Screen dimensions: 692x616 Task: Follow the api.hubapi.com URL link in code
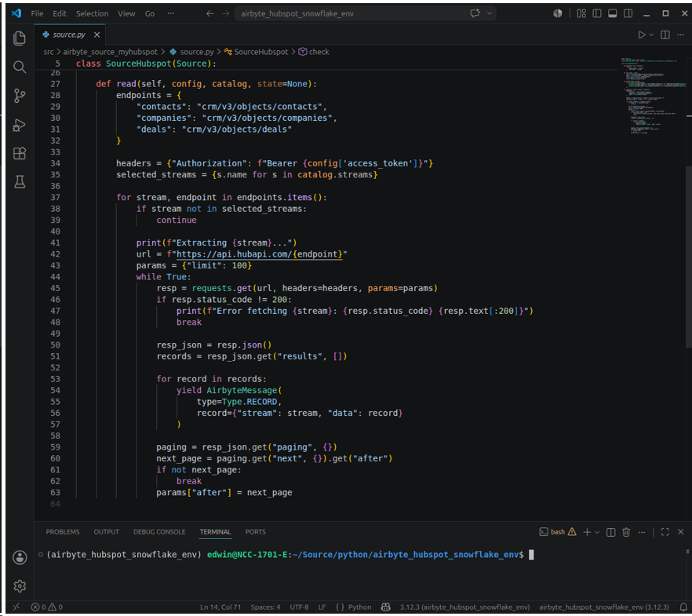point(260,254)
